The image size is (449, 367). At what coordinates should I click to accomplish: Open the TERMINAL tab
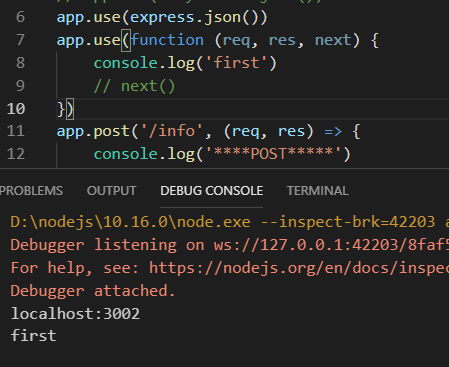318,191
